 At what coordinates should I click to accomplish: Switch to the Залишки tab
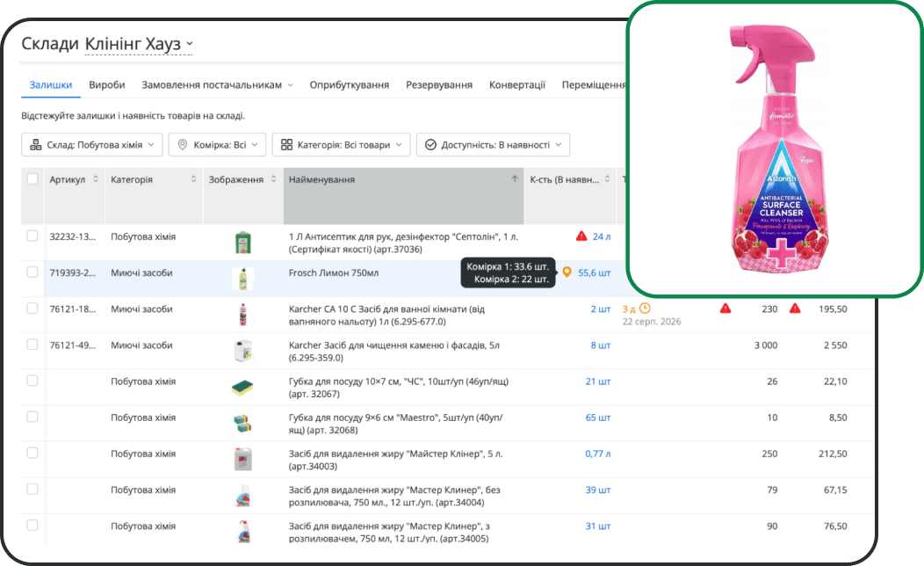51,85
